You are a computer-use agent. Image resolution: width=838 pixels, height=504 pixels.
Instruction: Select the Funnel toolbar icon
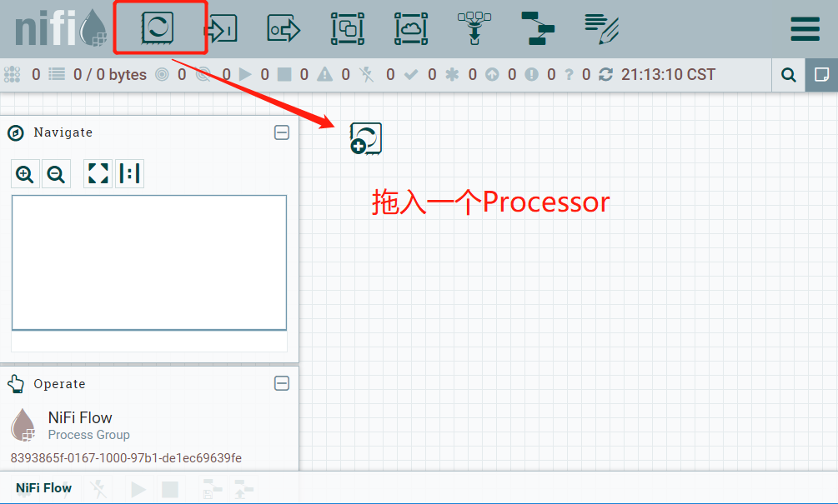click(x=474, y=28)
